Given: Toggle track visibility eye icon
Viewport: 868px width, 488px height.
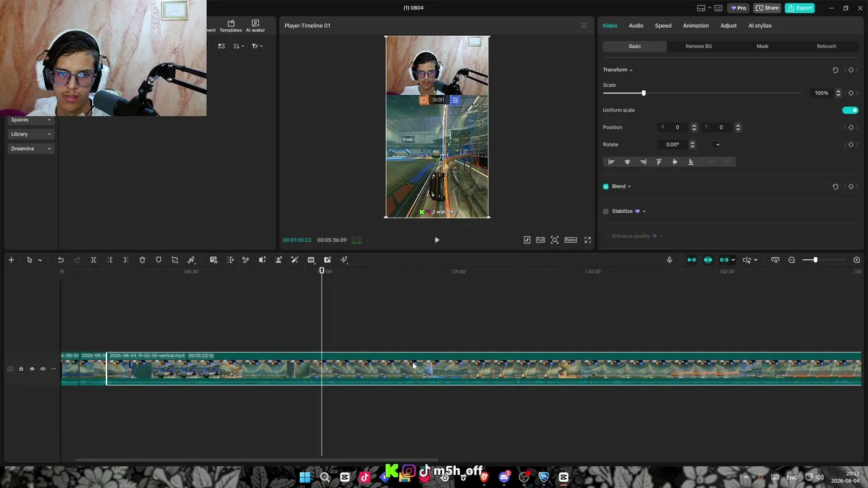Looking at the screenshot, I should [32, 369].
